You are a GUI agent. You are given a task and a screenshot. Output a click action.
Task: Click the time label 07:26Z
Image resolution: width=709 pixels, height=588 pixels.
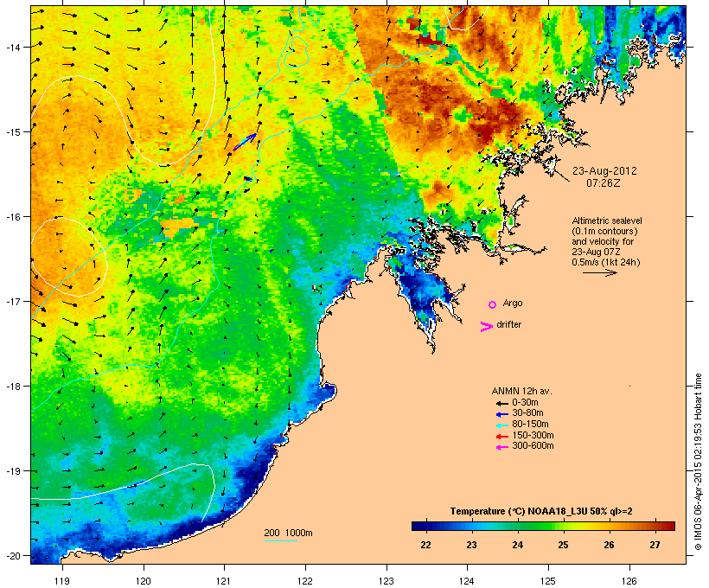click(604, 183)
